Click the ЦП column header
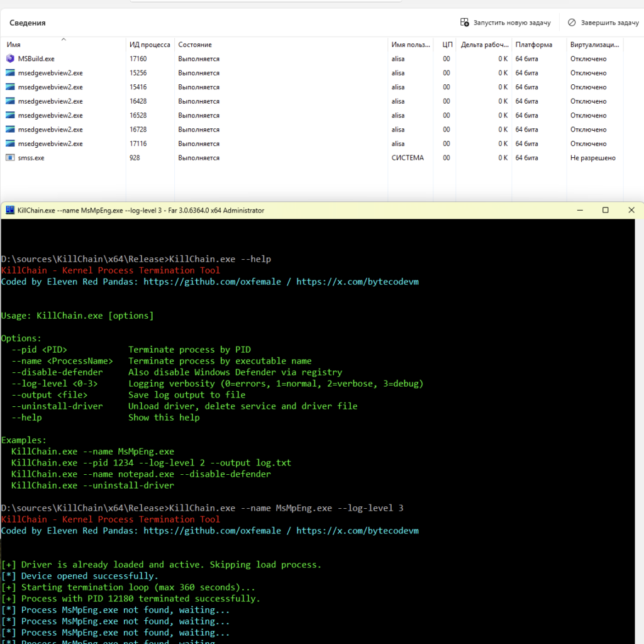Screen dimensions: 644x644 pos(447,45)
